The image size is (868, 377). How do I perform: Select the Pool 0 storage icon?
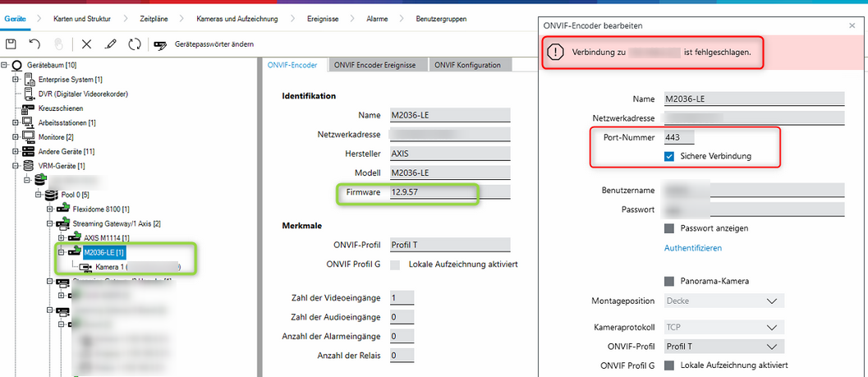pyautogui.click(x=53, y=195)
